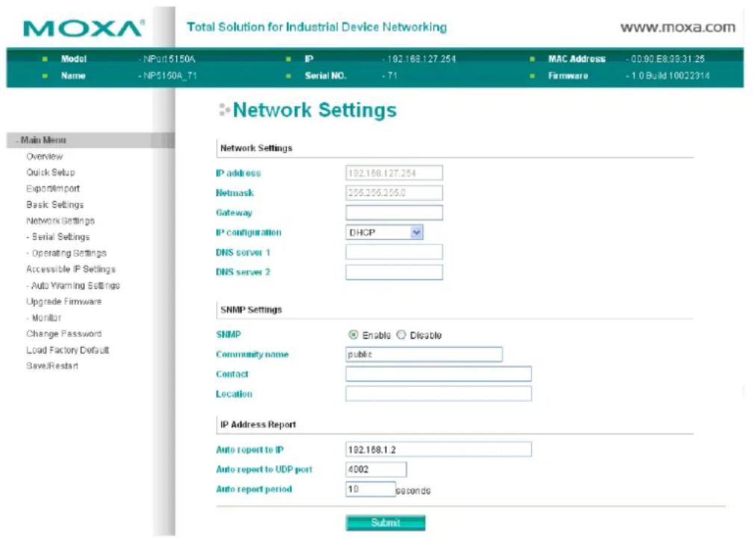Click Auto report to UDP port field
The width and height of the screenshot is (756, 539).
pyautogui.click(x=376, y=469)
